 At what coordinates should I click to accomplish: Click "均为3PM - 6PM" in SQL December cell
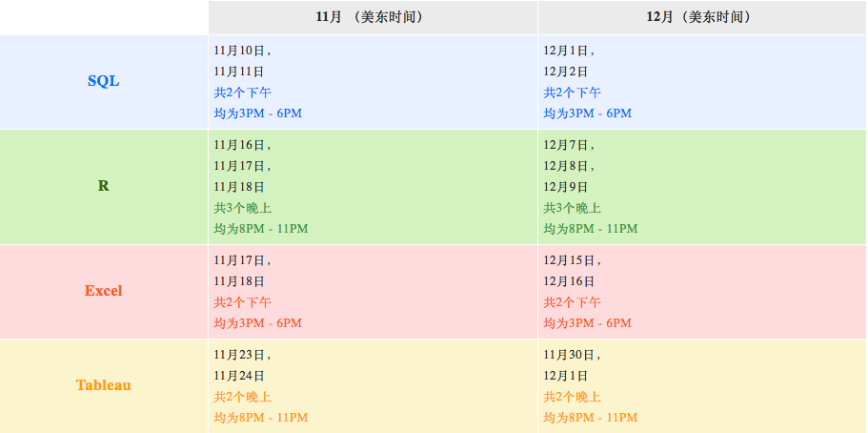(x=587, y=113)
